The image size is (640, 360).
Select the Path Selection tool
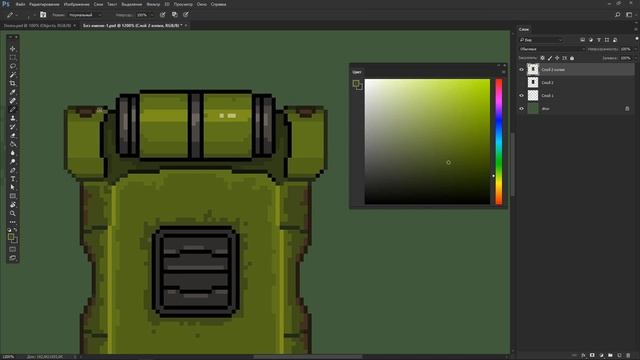point(13,187)
